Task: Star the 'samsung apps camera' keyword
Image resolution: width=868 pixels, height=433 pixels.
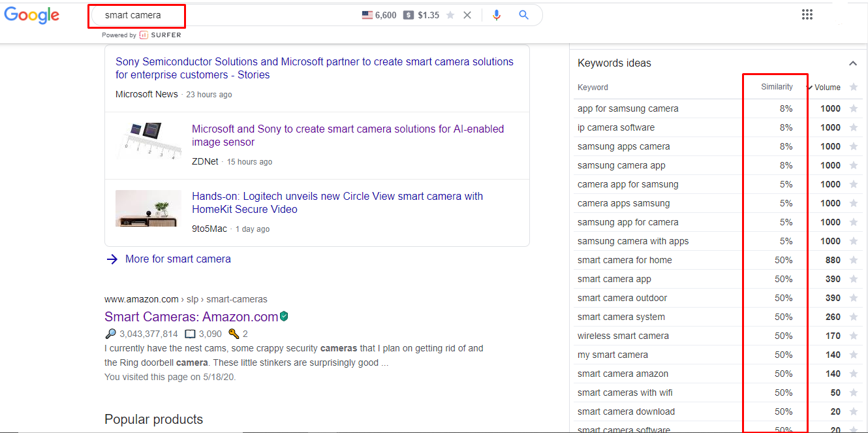Action: coord(854,146)
